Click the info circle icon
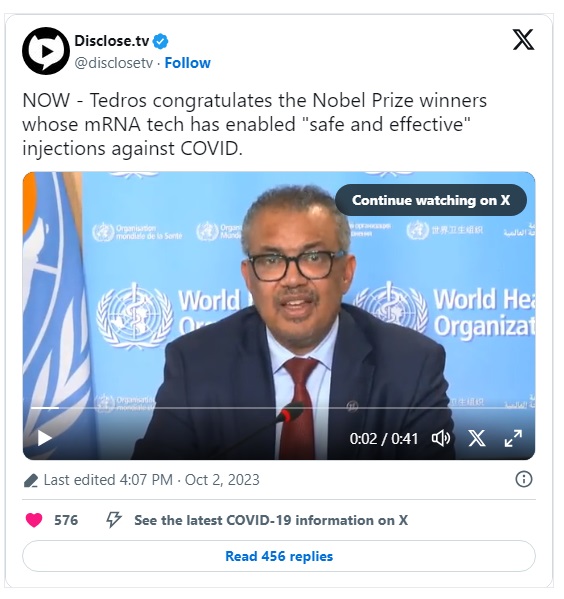Viewport: 564px width, 599px height. [x=523, y=479]
